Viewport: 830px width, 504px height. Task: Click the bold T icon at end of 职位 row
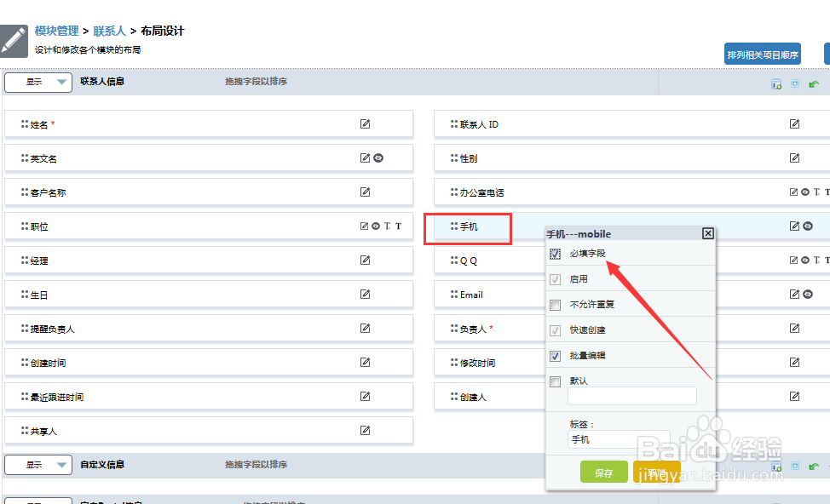click(398, 226)
